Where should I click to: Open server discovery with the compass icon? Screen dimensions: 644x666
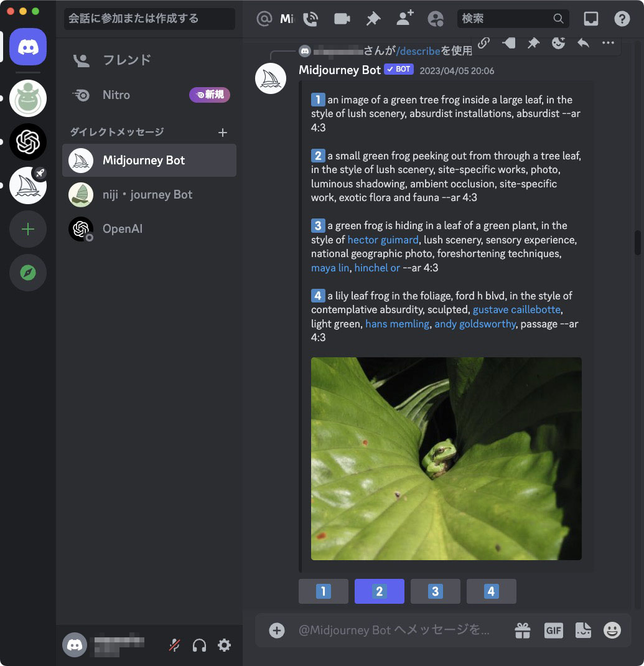(x=27, y=273)
